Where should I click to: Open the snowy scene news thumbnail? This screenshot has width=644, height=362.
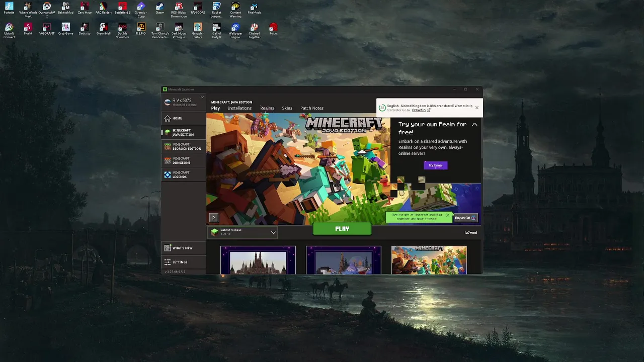click(x=344, y=260)
